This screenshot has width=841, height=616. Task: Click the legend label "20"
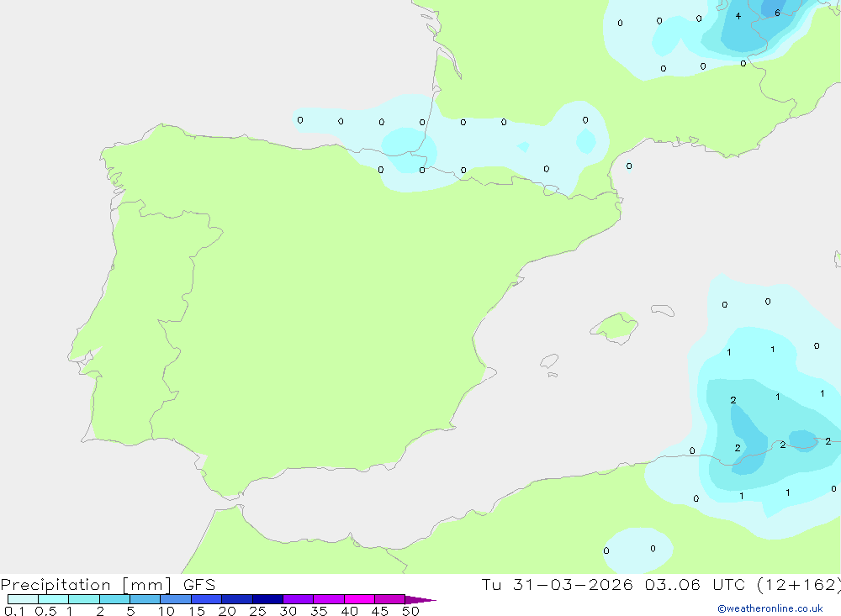point(227,611)
